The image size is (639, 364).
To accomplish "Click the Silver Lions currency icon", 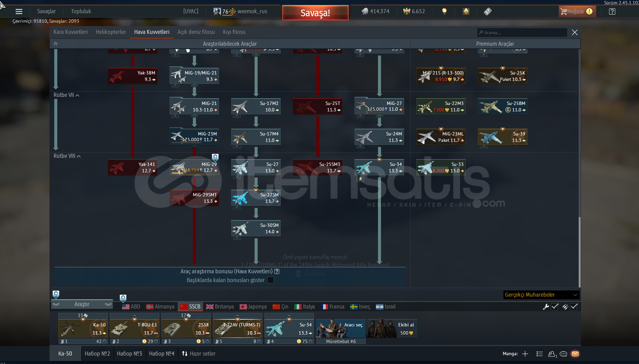I will click(x=365, y=11).
